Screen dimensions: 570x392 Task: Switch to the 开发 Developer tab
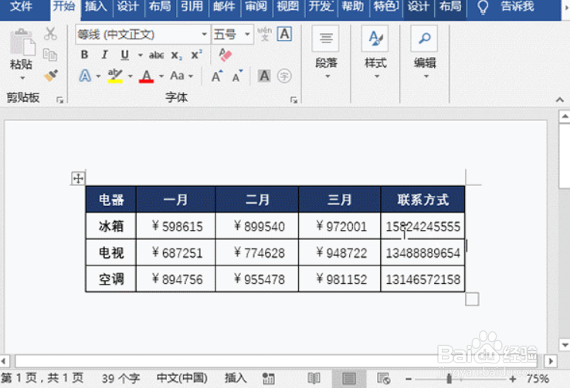pyautogui.click(x=321, y=6)
